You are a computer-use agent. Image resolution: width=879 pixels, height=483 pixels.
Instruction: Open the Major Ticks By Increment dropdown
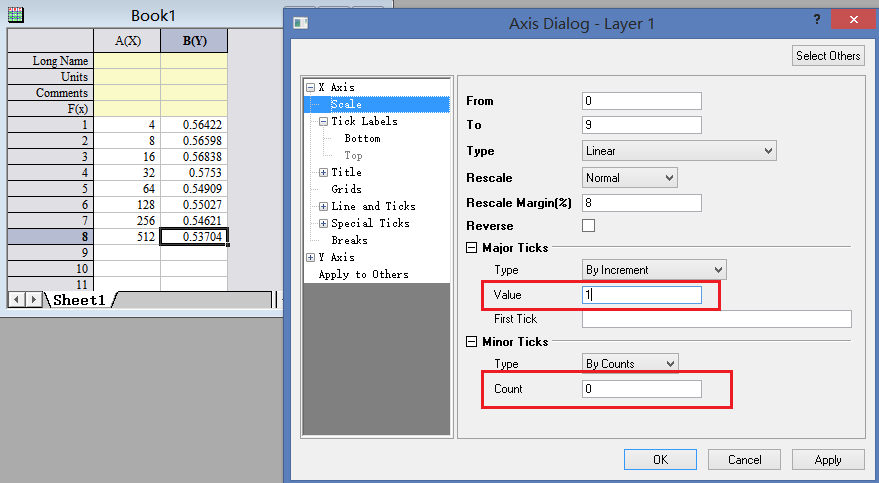tap(654, 270)
